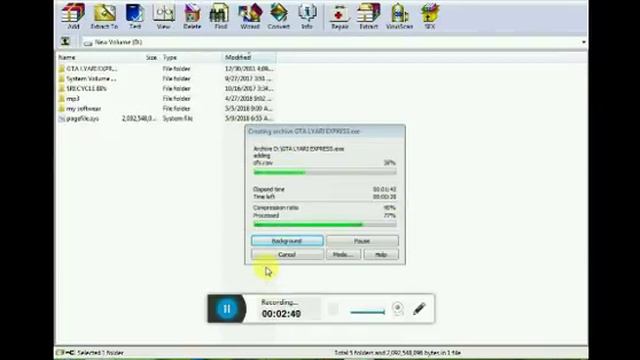Click the Add toolbar icon
640x360 pixels.
pyautogui.click(x=73, y=16)
